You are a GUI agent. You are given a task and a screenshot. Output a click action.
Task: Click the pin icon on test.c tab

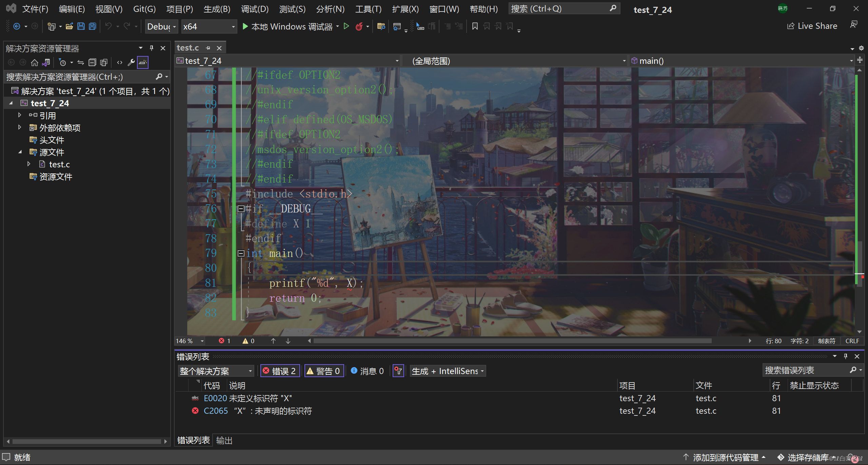click(x=208, y=48)
